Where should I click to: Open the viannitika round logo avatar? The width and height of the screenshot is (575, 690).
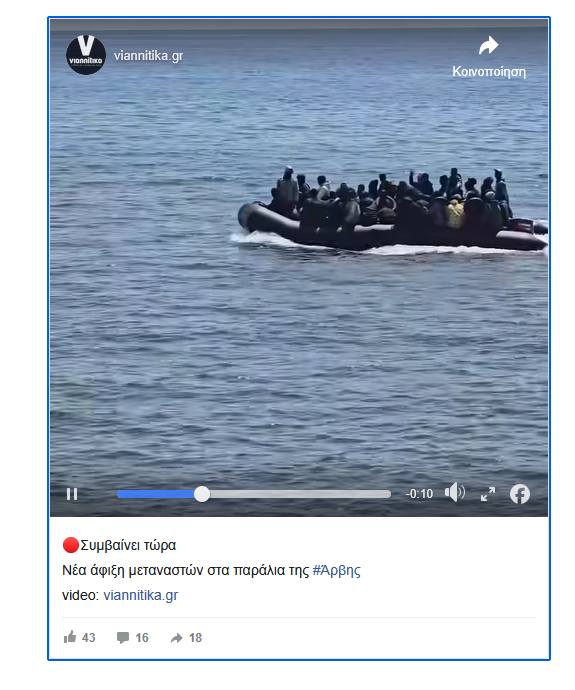[x=86, y=55]
